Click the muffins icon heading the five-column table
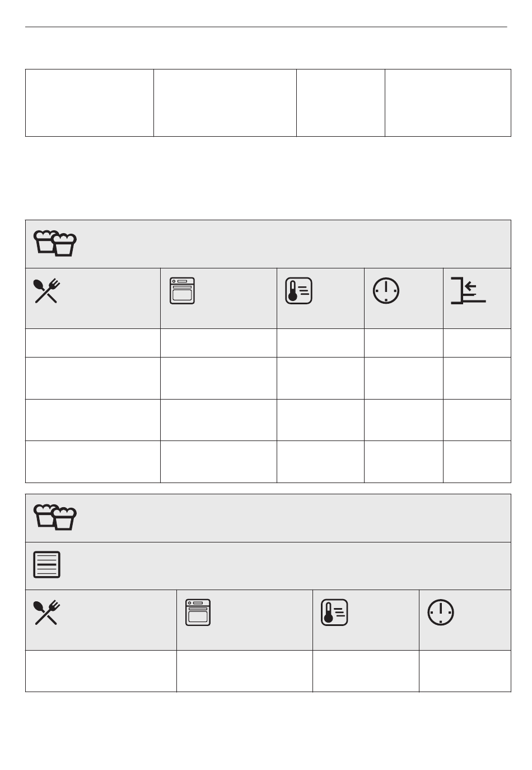Viewport: 532px width, 770px height. point(55,244)
